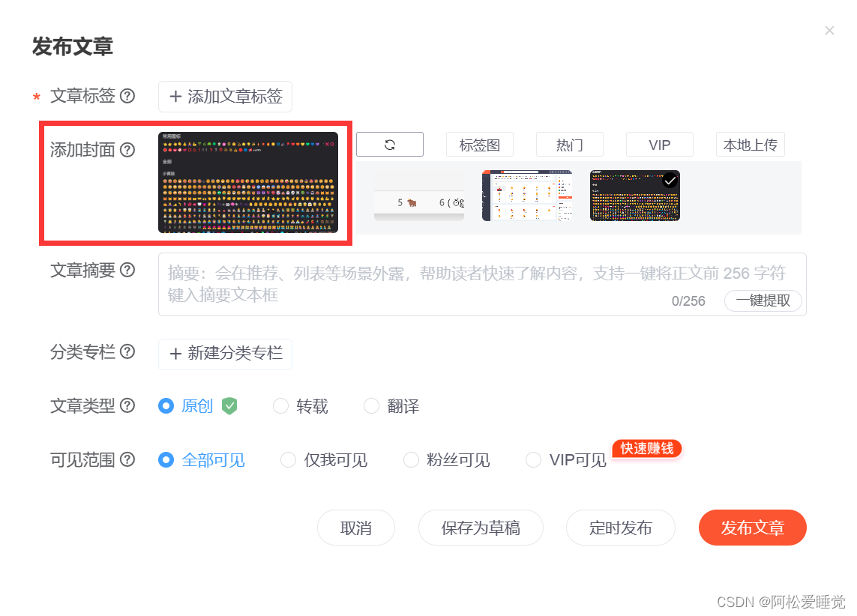Viewport: 857px width, 616px height.
Task: Click help icon next to 文章标签
Action: click(x=127, y=96)
